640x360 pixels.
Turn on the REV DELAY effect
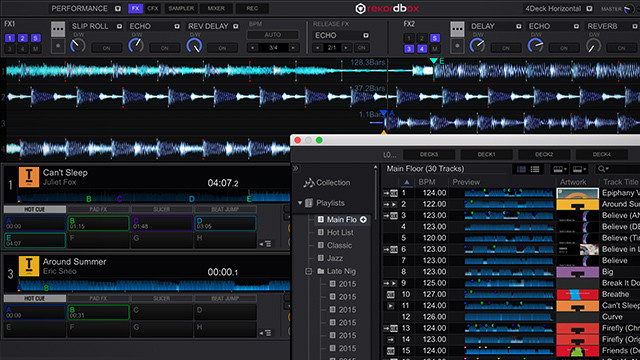[x=222, y=48]
